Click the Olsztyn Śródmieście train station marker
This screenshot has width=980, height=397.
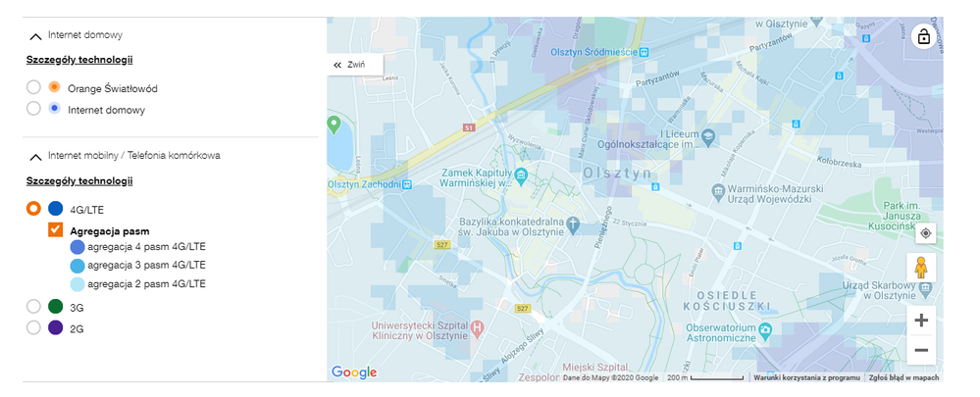coord(644,52)
